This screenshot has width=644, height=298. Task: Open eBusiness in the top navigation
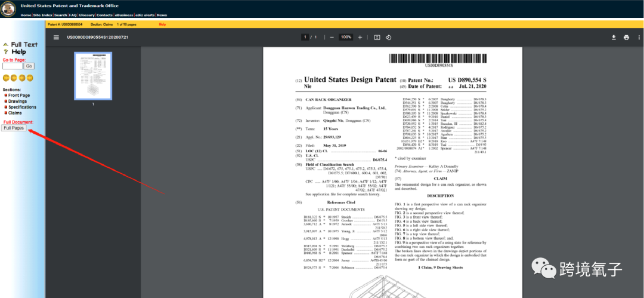[x=123, y=15]
